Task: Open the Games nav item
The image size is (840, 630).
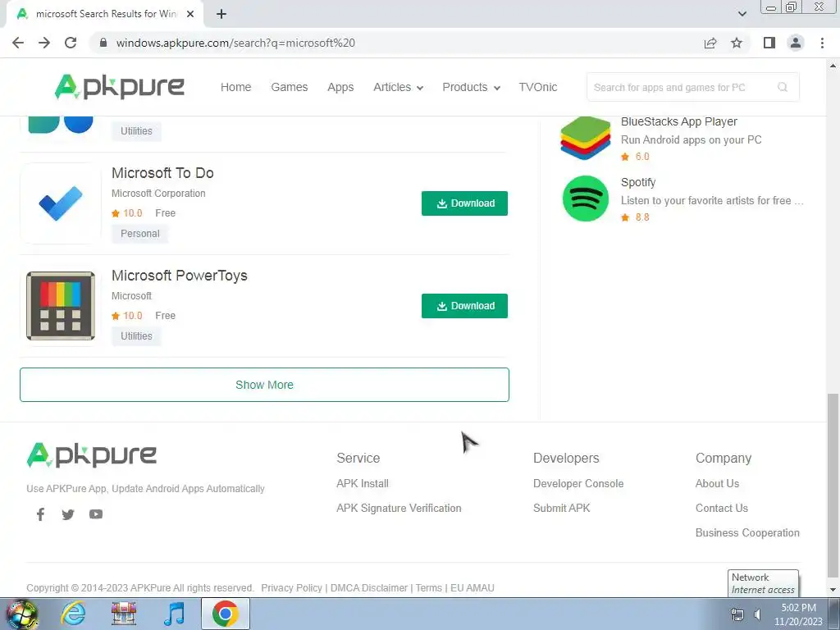Action: click(290, 87)
